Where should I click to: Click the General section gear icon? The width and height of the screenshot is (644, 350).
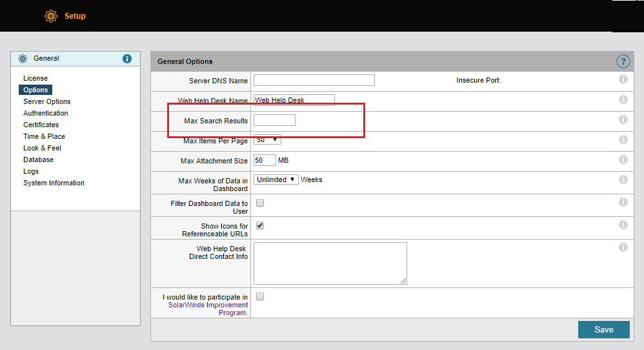point(23,59)
